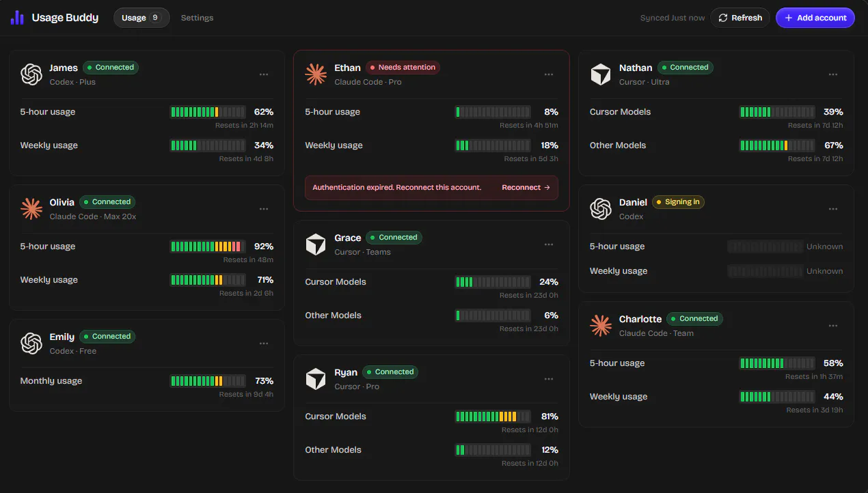Click Daniel's Signing in badge
Viewport: 868px width, 493px height.
678,202
